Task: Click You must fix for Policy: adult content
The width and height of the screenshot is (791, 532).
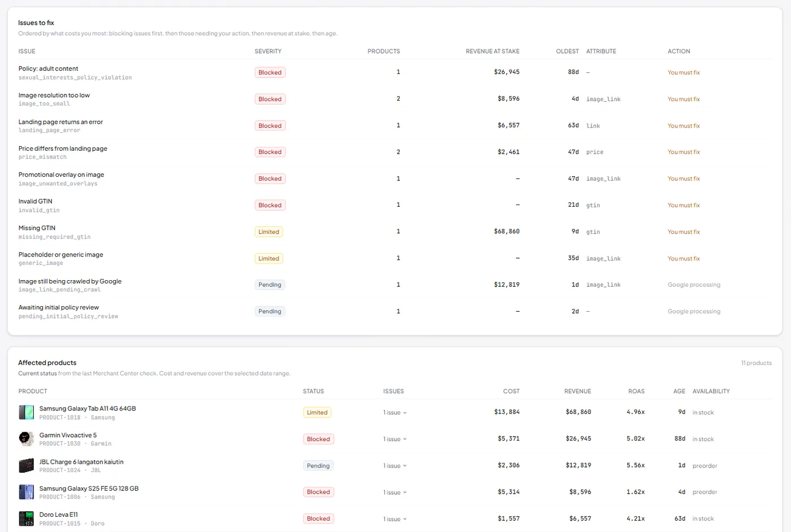Action: tap(684, 72)
